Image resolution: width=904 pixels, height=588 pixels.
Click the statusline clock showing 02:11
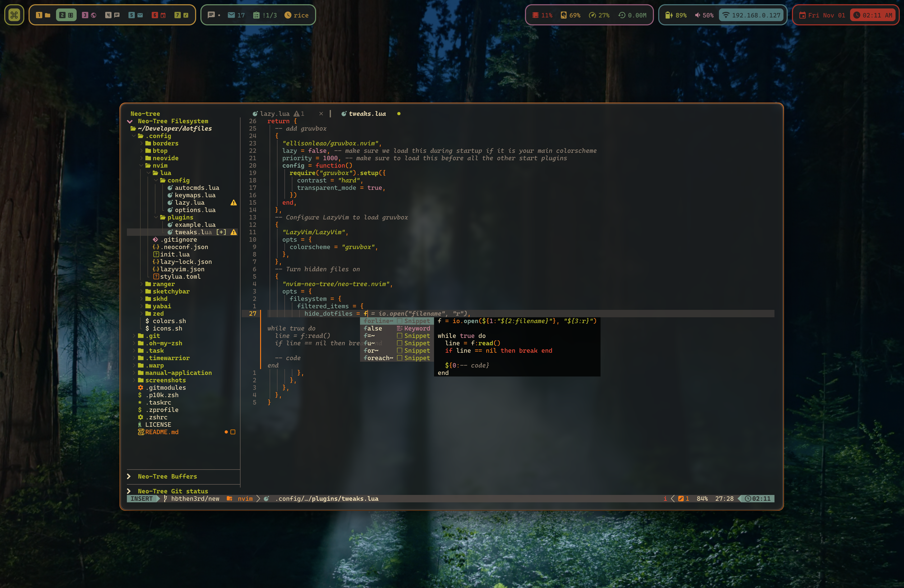coord(757,499)
